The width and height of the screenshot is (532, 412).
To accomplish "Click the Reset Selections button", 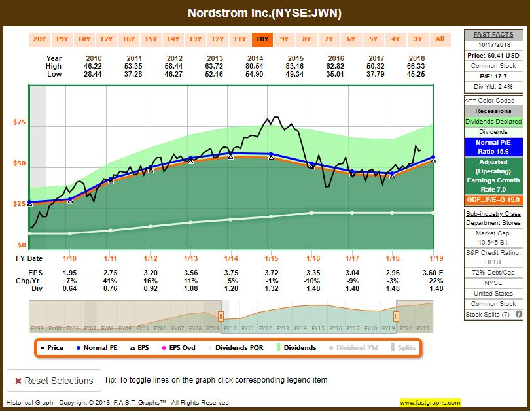I will pos(54,381).
